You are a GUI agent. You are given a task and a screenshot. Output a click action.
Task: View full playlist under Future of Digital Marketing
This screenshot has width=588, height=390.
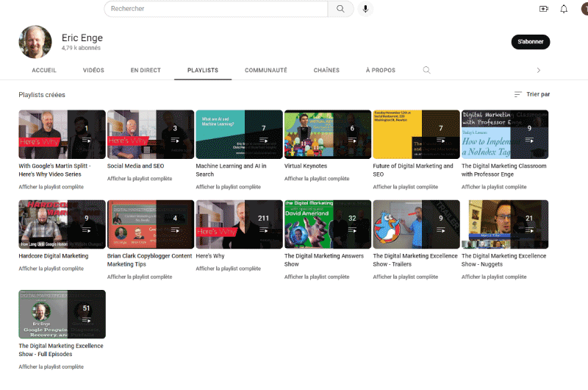pyautogui.click(x=405, y=187)
